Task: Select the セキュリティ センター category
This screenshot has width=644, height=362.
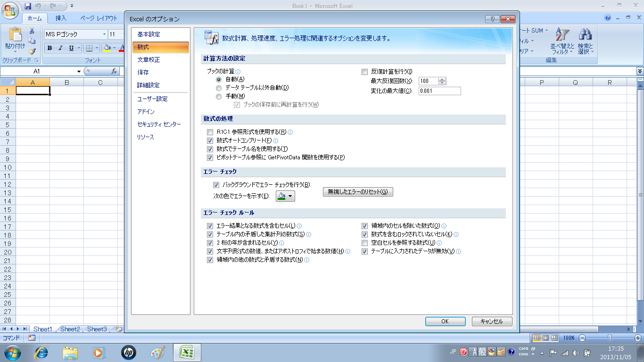Action: pyautogui.click(x=159, y=124)
